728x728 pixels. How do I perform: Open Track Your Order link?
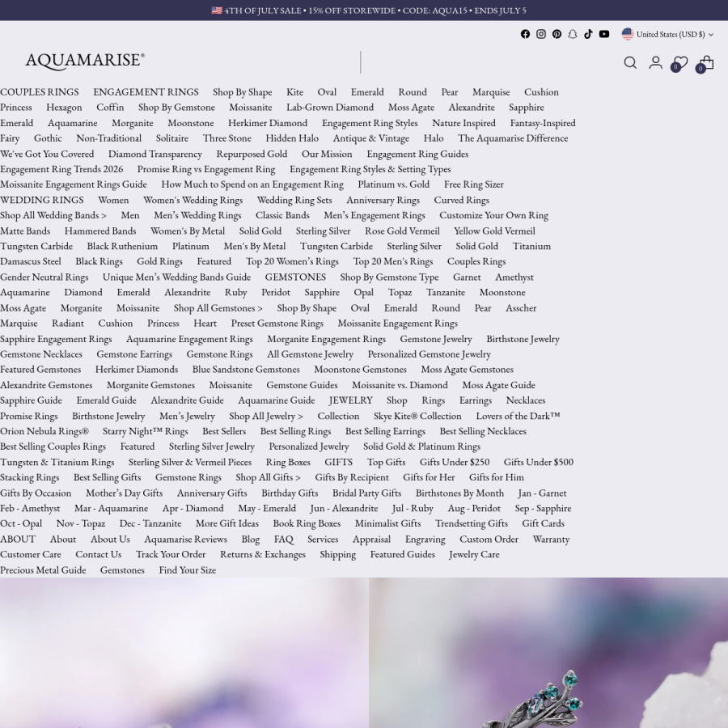pos(171,554)
